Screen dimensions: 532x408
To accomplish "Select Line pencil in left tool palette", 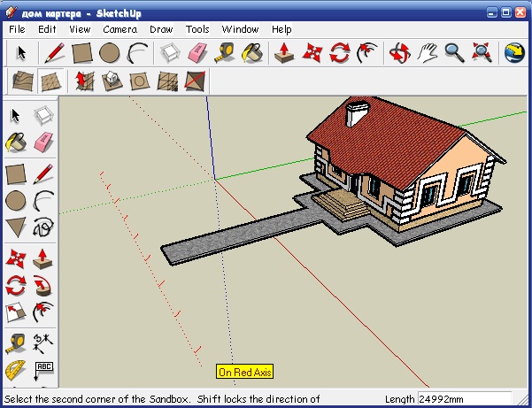I will click(x=43, y=174).
